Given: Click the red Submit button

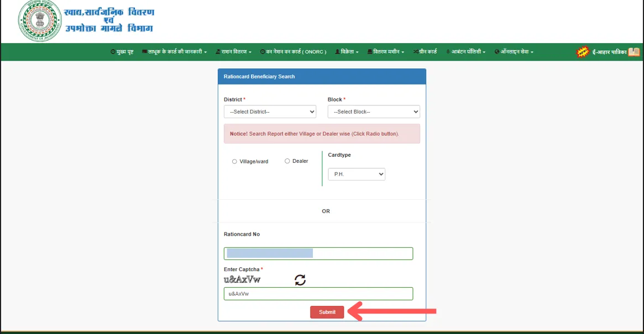Looking at the screenshot, I should [x=327, y=312].
